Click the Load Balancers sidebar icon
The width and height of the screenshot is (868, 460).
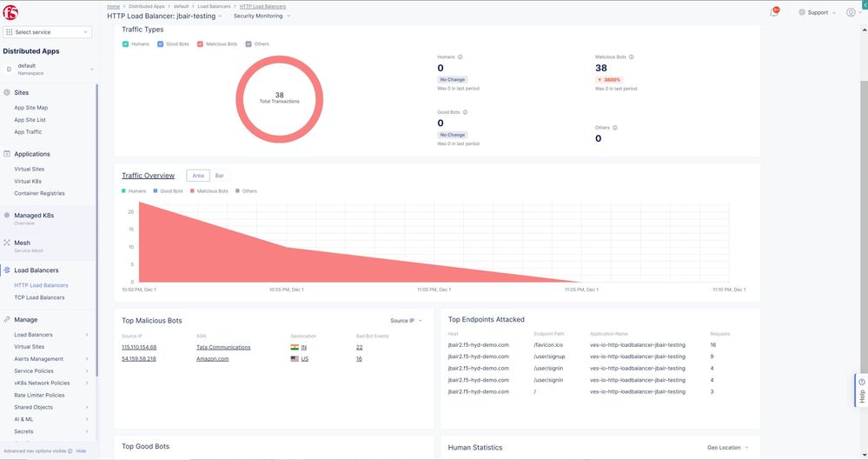coord(8,270)
